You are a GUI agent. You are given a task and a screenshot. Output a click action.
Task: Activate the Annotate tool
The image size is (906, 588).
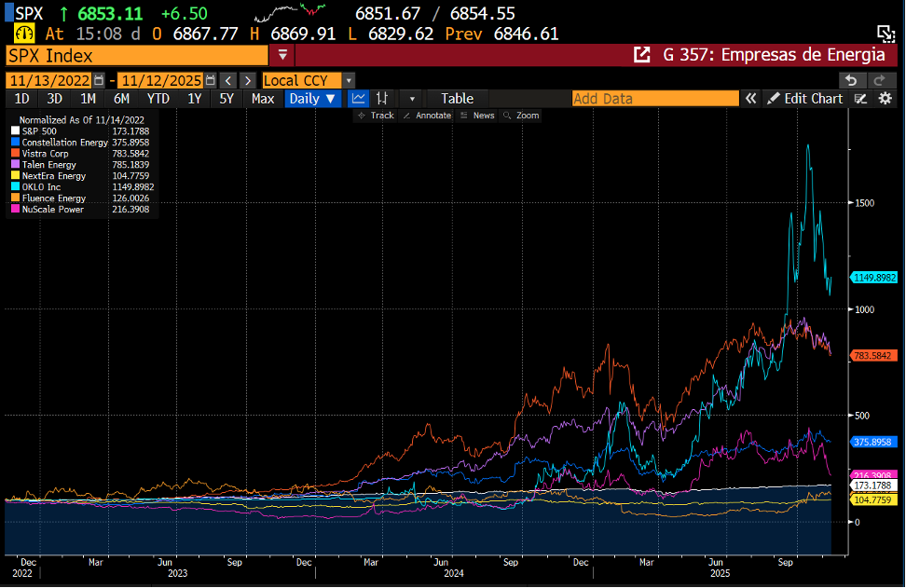pyautogui.click(x=427, y=116)
